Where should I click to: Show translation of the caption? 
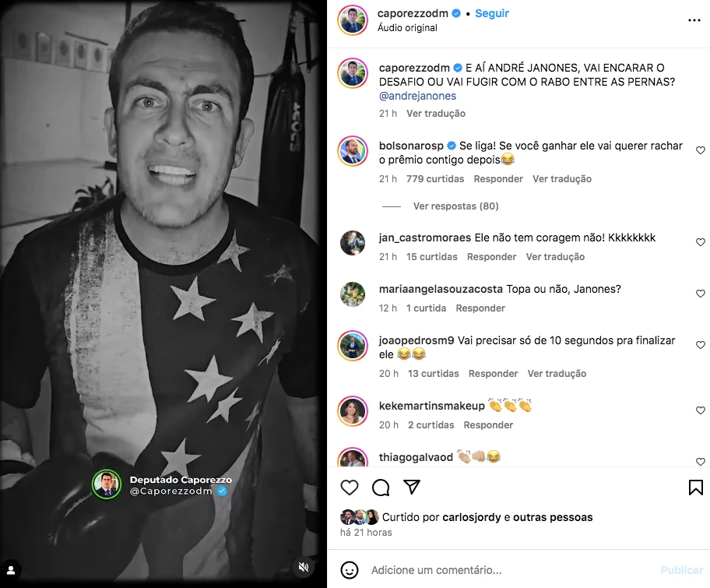436,113
